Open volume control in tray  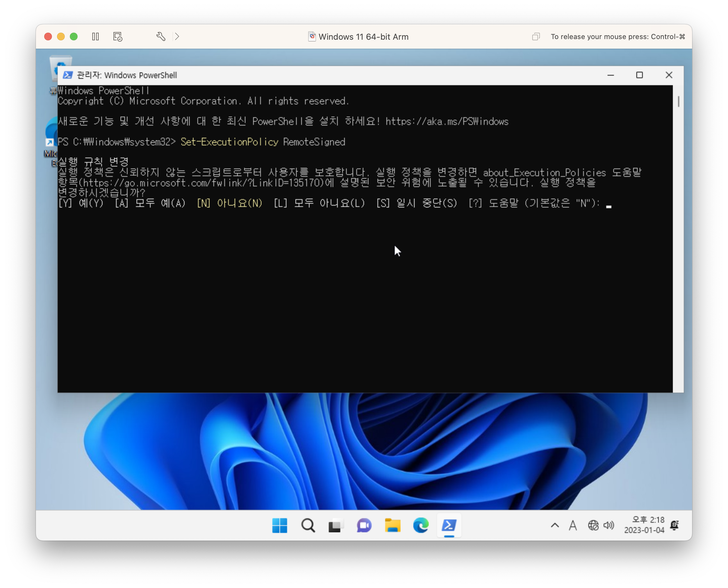tap(609, 525)
